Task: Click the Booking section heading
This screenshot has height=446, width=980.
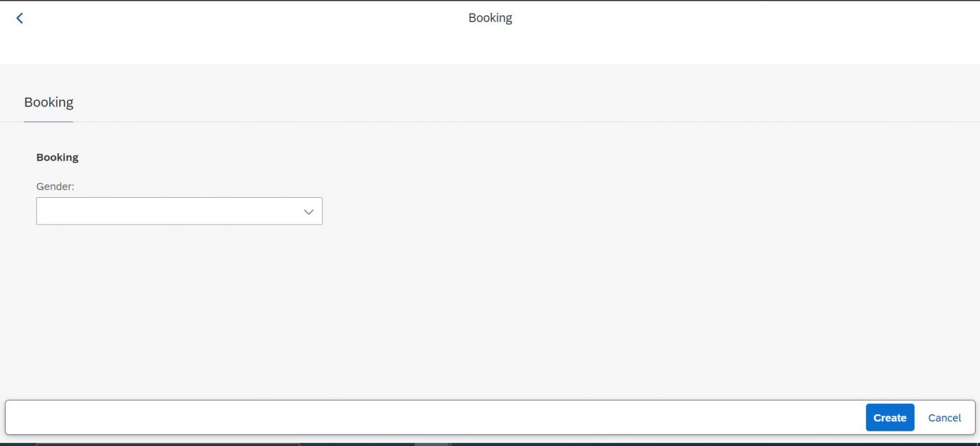Action: 57,157
